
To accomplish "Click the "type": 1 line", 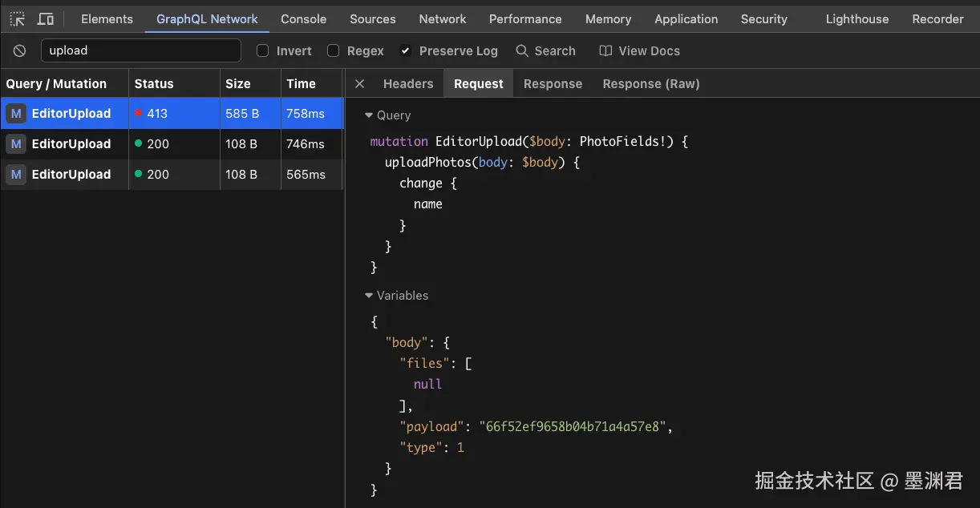I will 432,447.
